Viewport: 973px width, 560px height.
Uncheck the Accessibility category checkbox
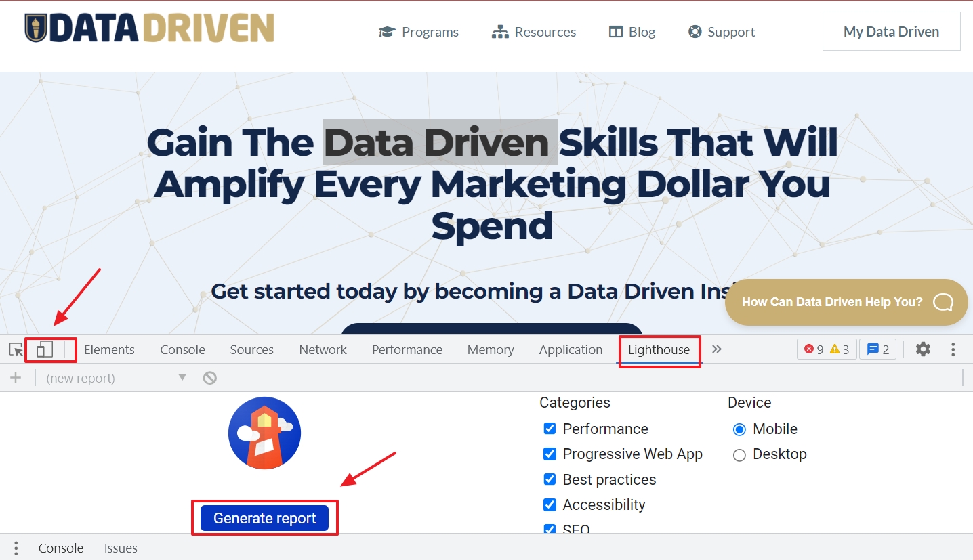[x=550, y=504]
